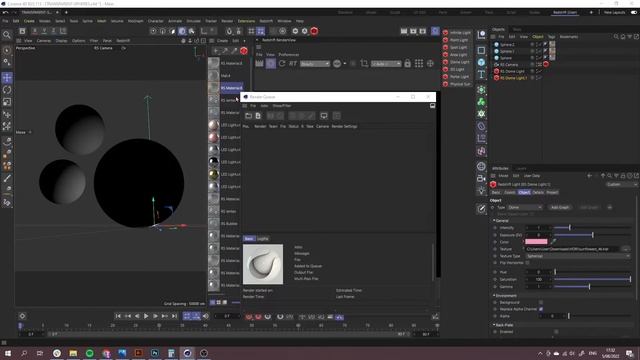Click the Camera object icon in right palette

click(481, 178)
